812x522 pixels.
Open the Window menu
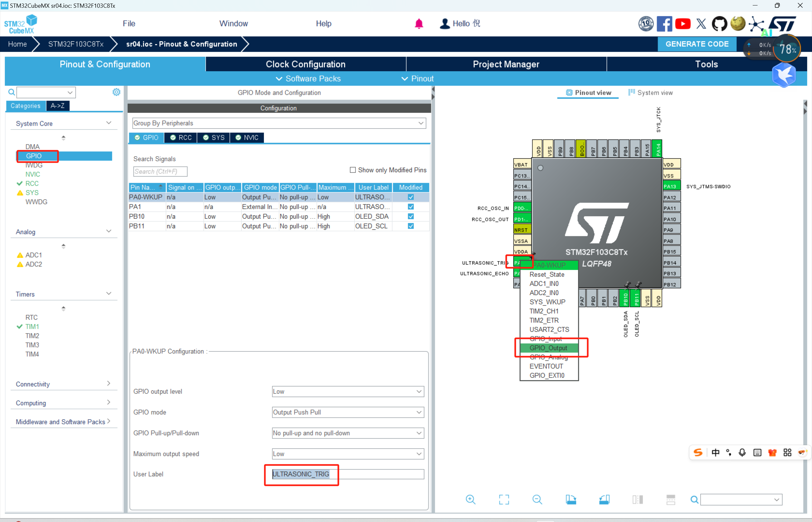[x=234, y=24]
